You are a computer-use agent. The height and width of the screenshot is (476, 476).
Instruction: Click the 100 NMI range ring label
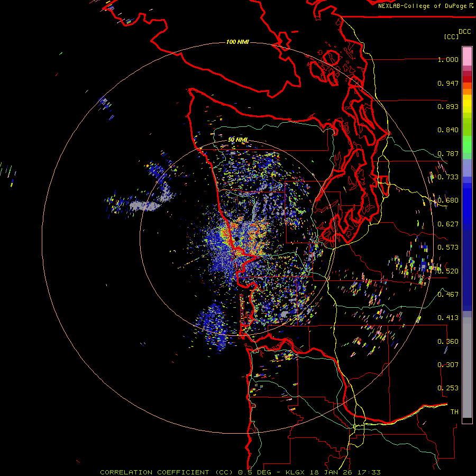coord(237,42)
